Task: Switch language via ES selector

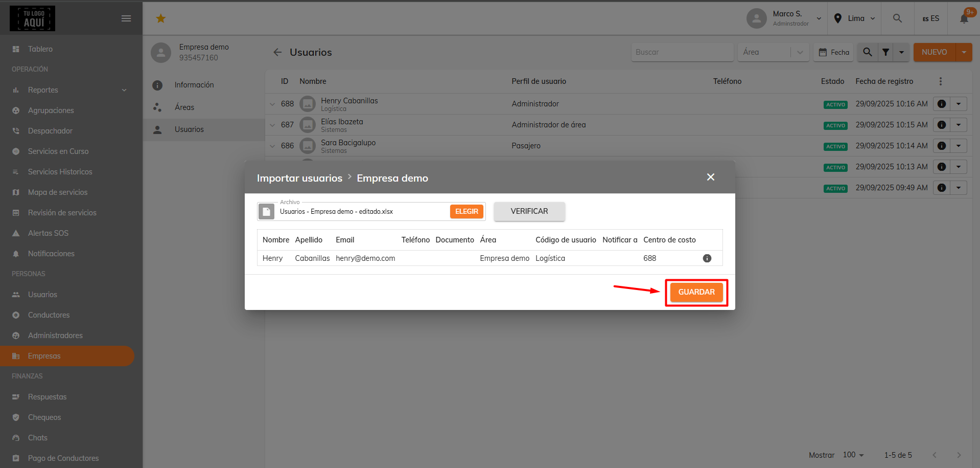Action: 930,18
